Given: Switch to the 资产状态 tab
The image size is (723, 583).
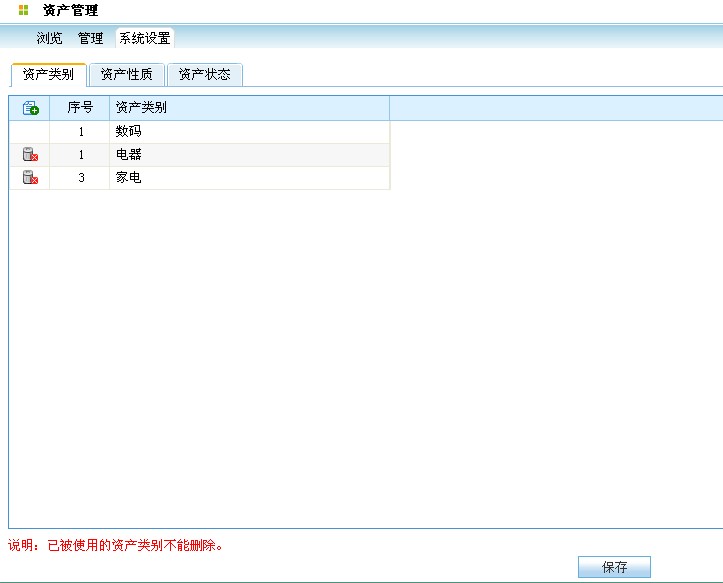Looking at the screenshot, I should tap(204, 75).
